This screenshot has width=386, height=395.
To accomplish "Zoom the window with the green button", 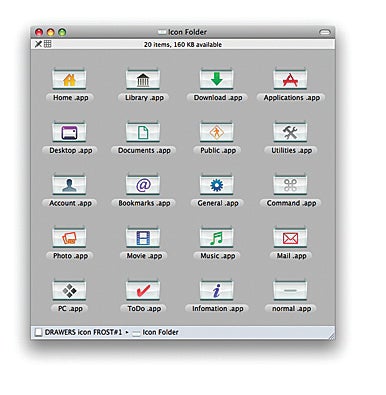I will point(62,32).
